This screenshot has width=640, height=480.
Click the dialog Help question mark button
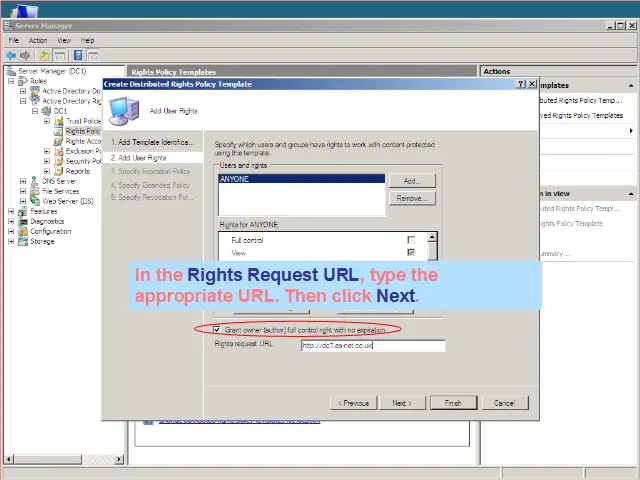[x=521, y=84]
